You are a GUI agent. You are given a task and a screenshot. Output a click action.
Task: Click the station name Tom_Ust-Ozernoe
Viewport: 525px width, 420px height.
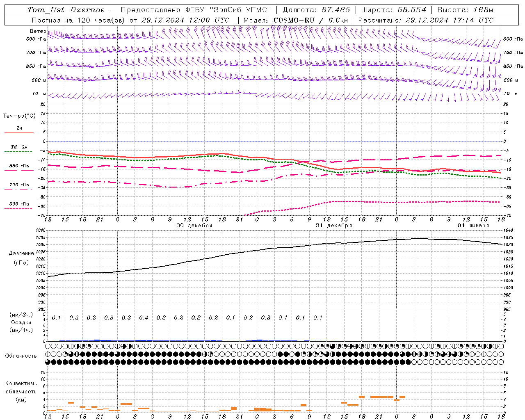[x=66, y=10]
